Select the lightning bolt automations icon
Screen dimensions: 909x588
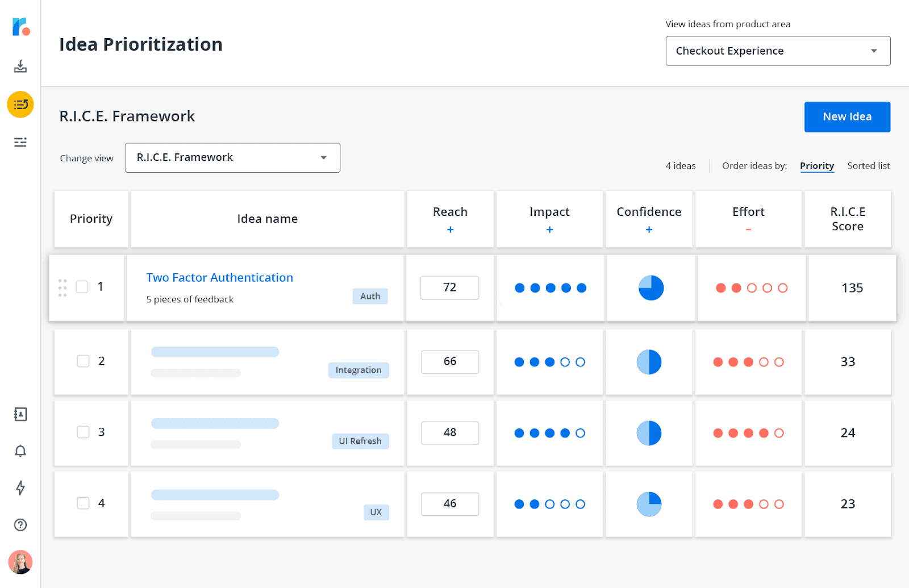pos(20,488)
